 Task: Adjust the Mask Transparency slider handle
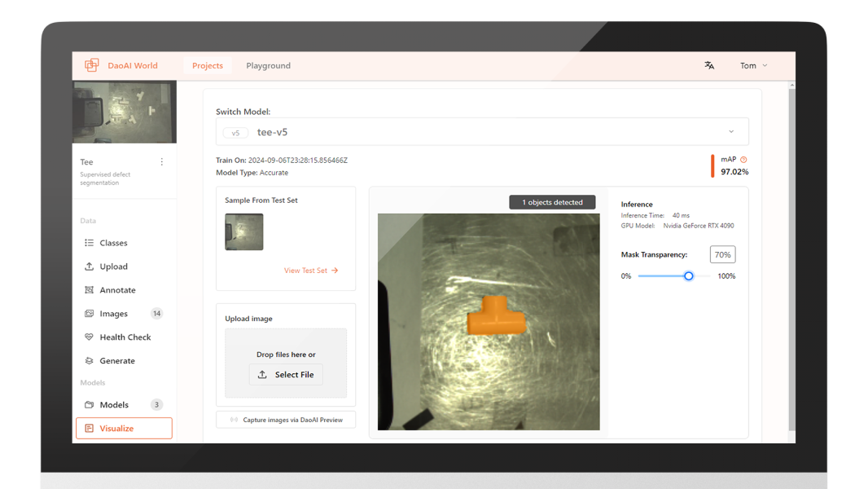click(689, 276)
